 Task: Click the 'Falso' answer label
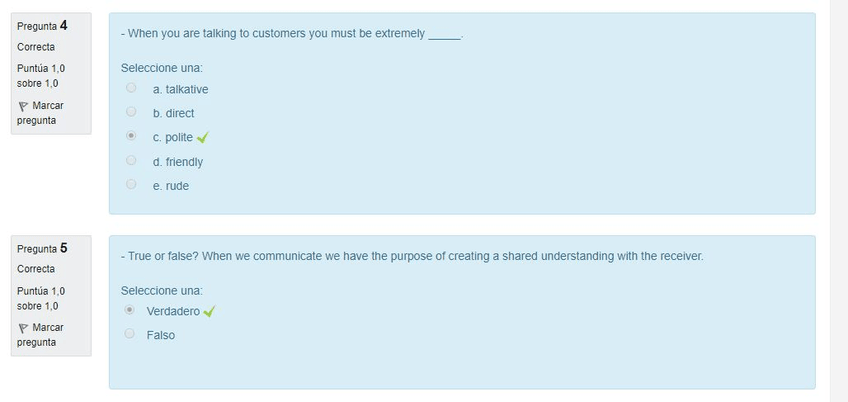(x=160, y=335)
